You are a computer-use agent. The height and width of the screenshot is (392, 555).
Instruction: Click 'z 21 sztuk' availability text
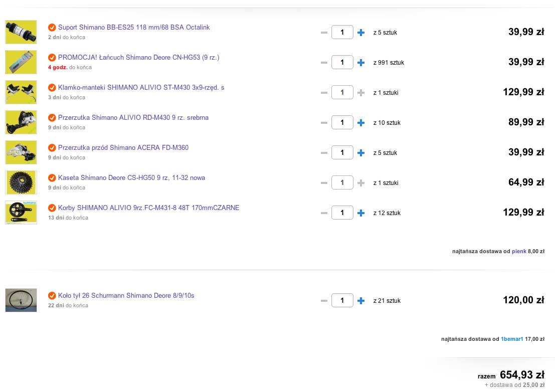[x=387, y=301]
